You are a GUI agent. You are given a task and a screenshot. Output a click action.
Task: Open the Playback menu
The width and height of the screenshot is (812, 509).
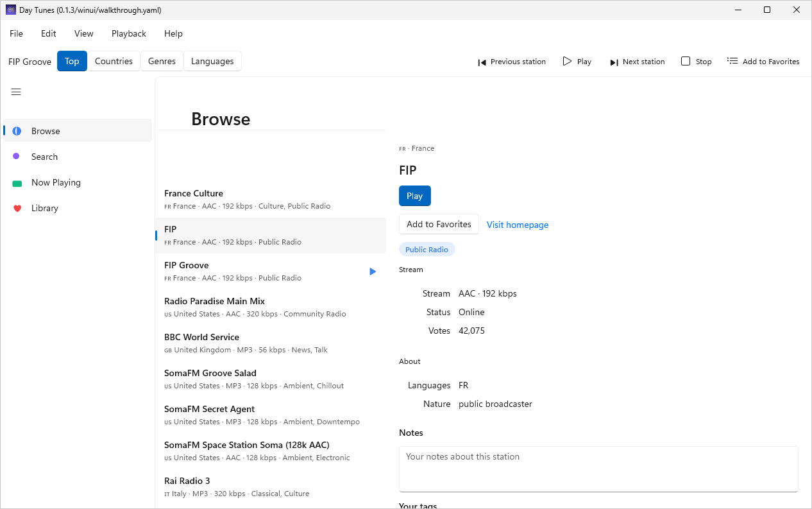coord(129,33)
